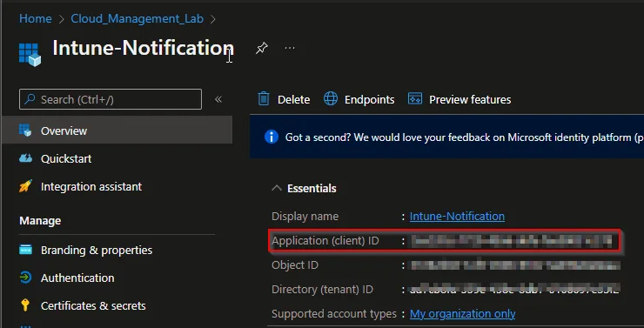
Task: Click the Manage section heading
Action: pyautogui.click(x=40, y=221)
